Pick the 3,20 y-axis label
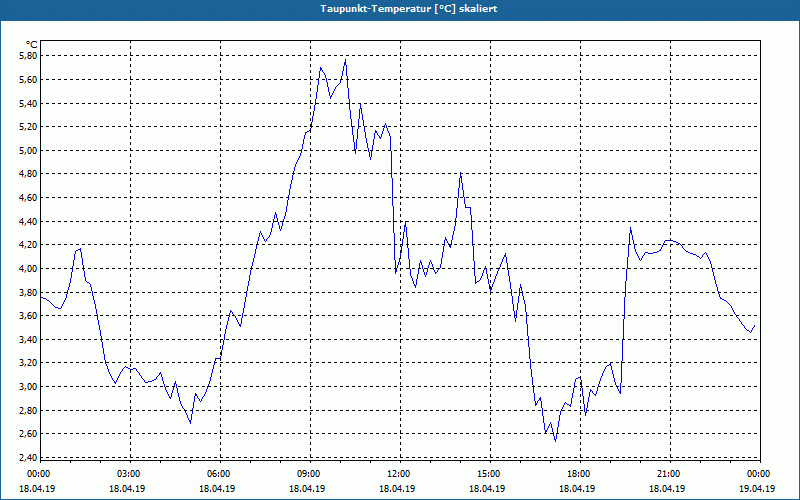The height and width of the screenshot is (500, 800). tap(29, 363)
